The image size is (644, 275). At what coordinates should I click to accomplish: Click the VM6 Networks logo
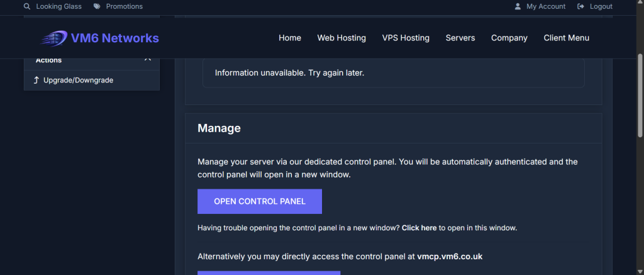(100, 38)
